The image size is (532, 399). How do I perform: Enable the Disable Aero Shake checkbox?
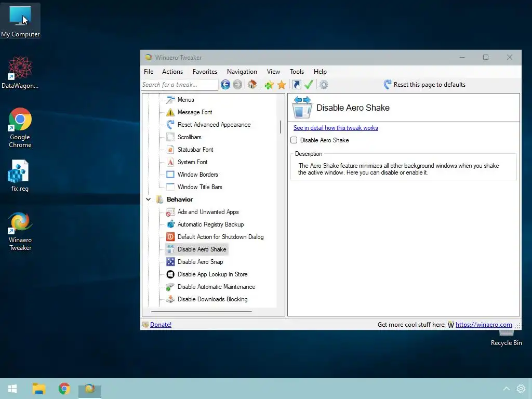294,140
